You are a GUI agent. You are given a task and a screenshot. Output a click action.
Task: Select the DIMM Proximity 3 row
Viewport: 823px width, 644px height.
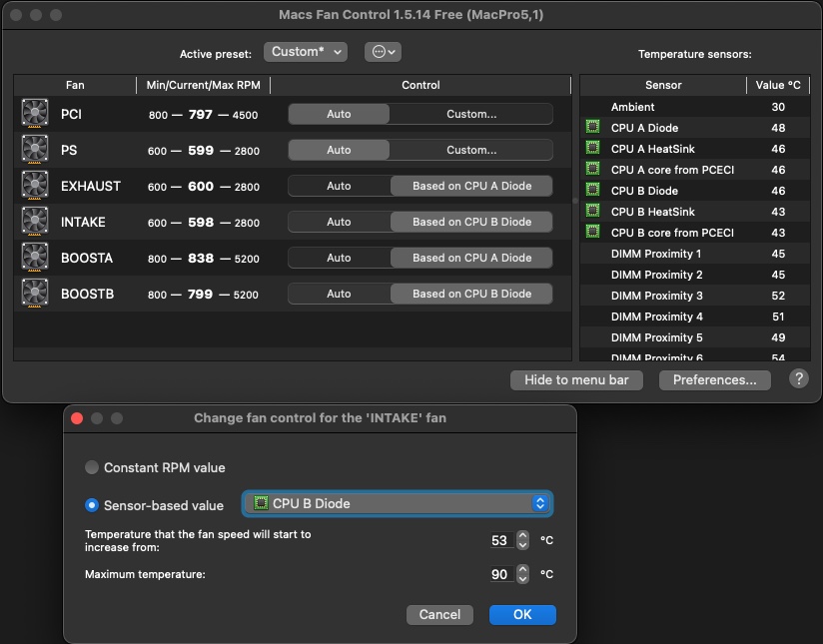[x=695, y=296]
